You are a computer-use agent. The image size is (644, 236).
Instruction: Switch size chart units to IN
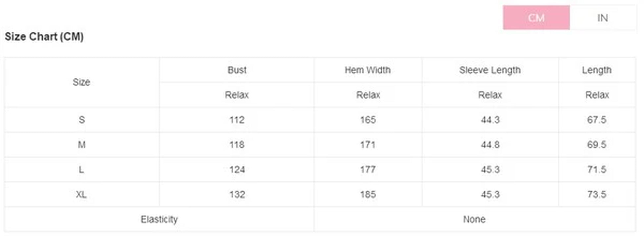point(602,18)
